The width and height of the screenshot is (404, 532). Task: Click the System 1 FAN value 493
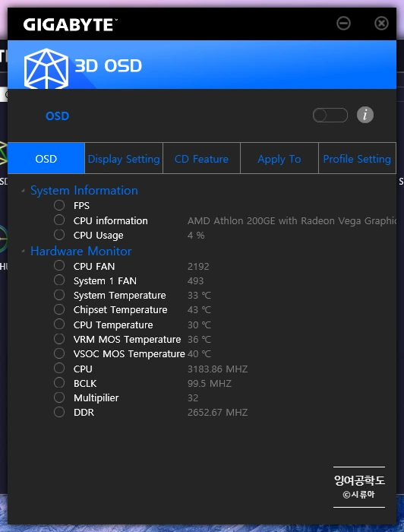pos(196,281)
